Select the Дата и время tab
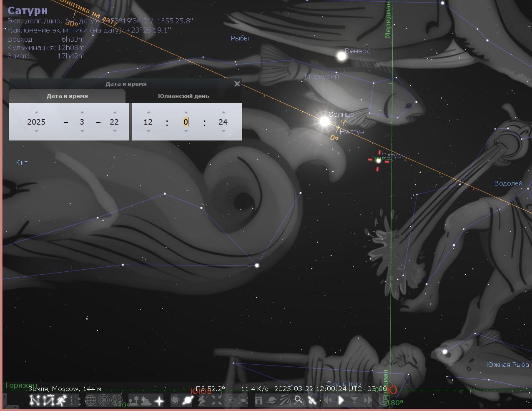This screenshot has height=411, width=532. point(67,96)
